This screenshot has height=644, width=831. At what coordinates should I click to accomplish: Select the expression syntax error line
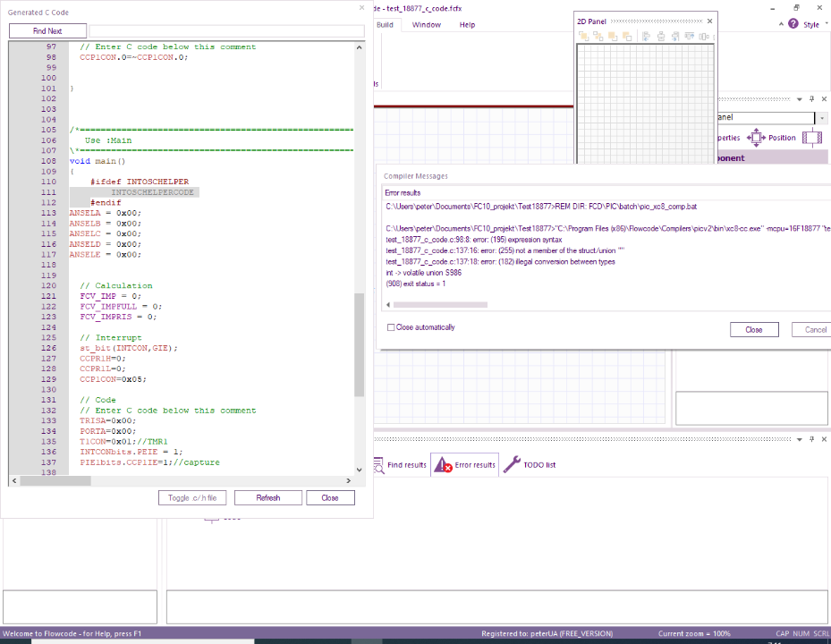pos(474,240)
